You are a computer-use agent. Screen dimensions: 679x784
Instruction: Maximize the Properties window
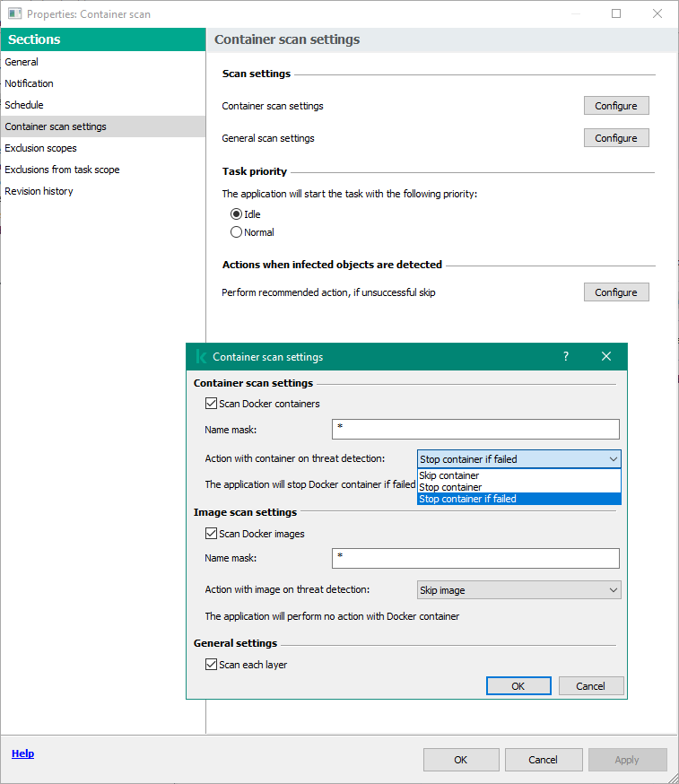click(616, 14)
